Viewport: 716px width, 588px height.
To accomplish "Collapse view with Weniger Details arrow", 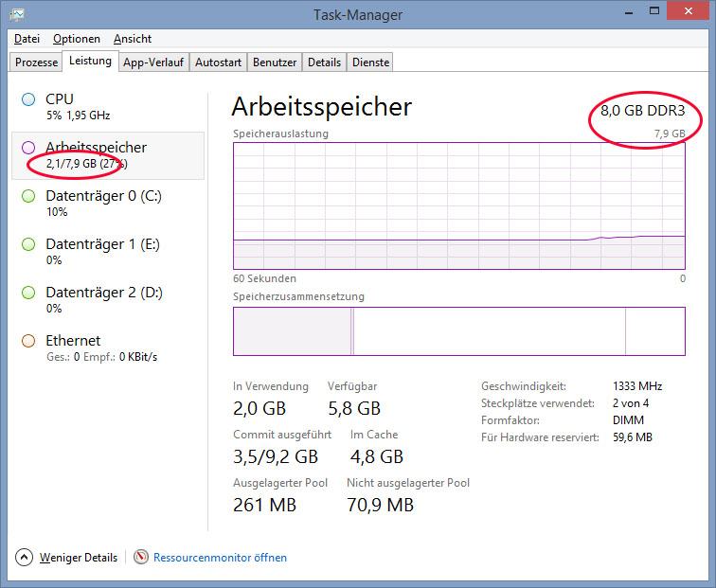I will coord(25,557).
